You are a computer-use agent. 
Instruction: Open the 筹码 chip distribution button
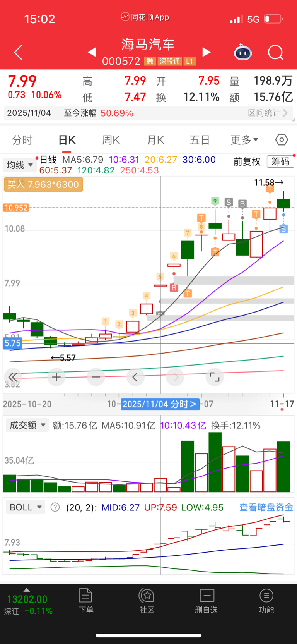280,161
